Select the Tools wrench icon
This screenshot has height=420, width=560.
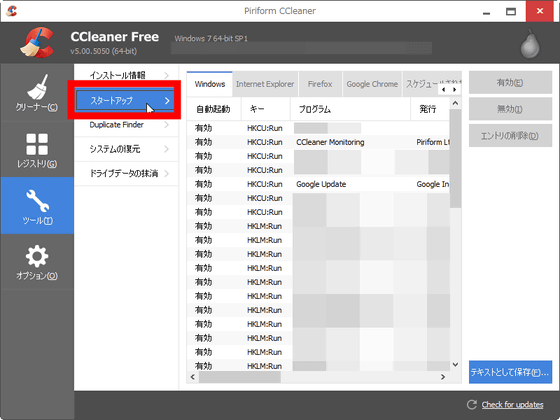coord(37,201)
